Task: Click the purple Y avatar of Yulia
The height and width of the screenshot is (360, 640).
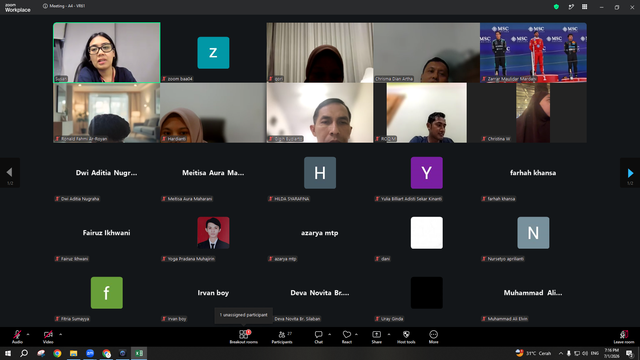Action: point(427,173)
